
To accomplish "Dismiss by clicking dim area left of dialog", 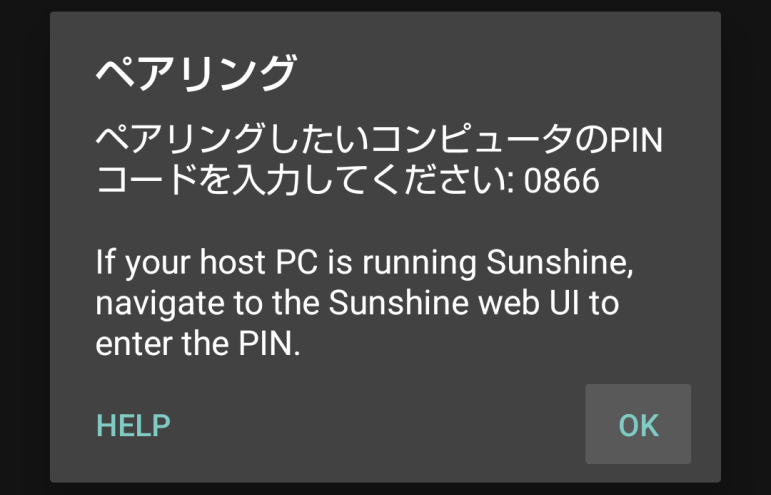I will pyautogui.click(x=24, y=250).
